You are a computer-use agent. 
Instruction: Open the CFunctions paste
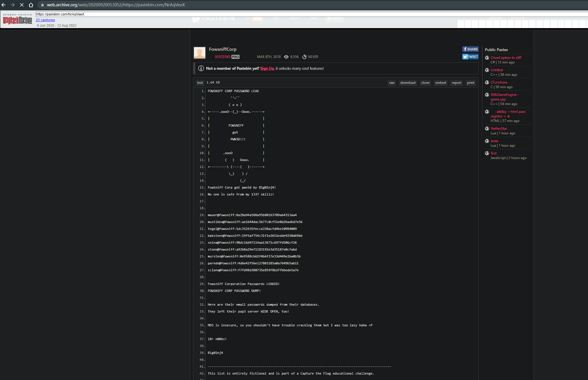click(x=499, y=82)
